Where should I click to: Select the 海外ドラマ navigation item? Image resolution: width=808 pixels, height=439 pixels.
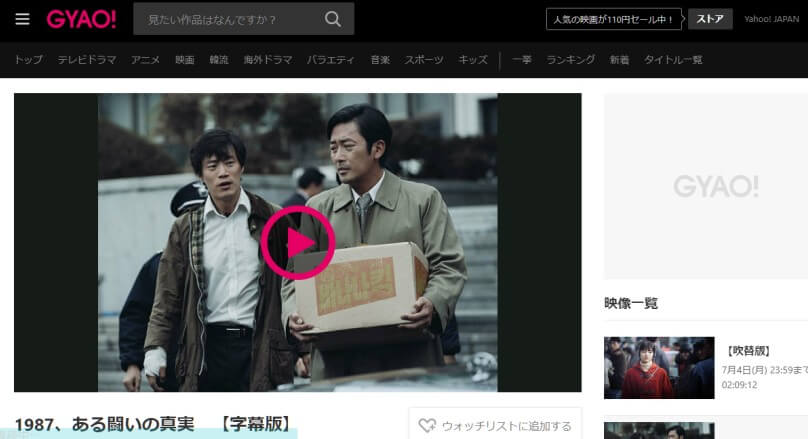coord(268,60)
